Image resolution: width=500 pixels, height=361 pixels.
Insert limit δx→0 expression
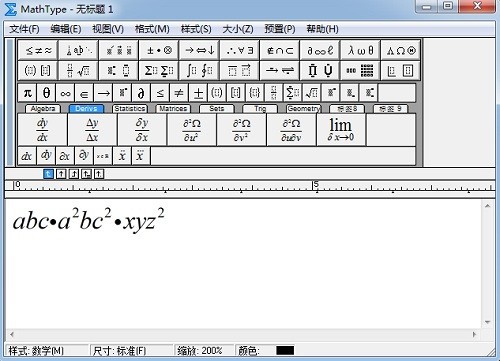point(341,130)
